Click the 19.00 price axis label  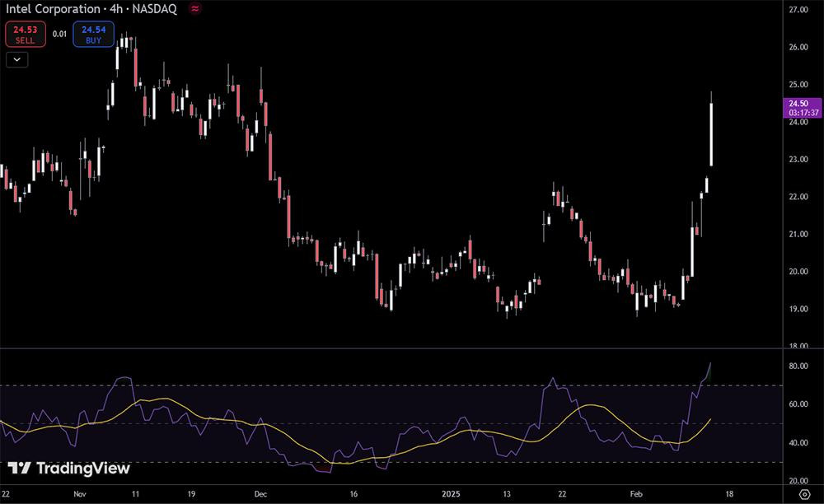[x=798, y=309]
